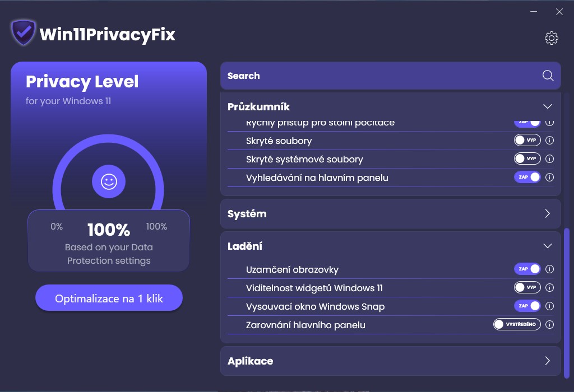Click Optimalizace na 1 klik button
This screenshot has height=392, width=574.
[109, 298]
